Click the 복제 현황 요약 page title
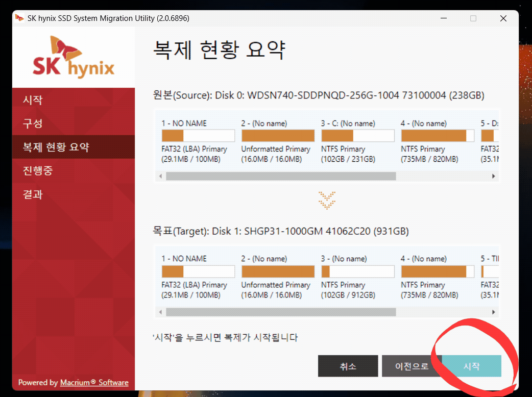The height and width of the screenshot is (397, 532). 219,50
